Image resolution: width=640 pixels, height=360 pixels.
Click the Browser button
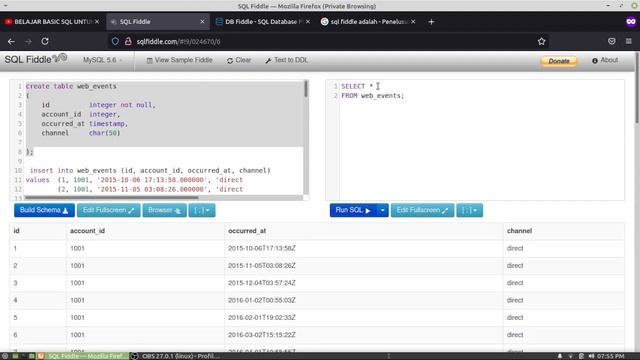pyautogui.click(x=164, y=210)
